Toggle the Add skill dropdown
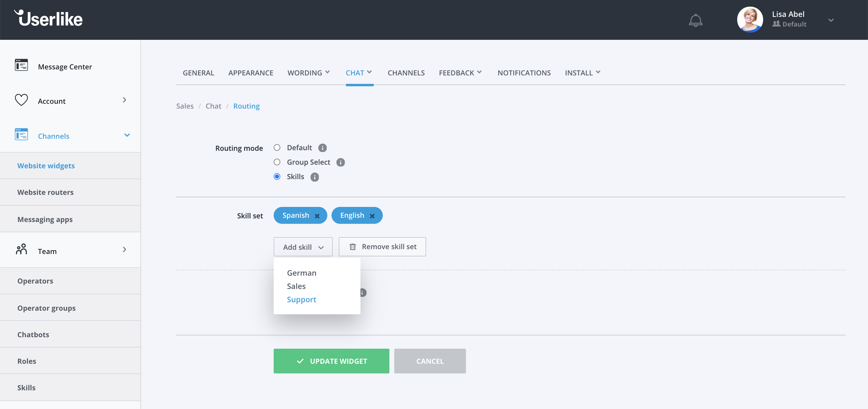868x409 pixels. (x=303, y=247)
